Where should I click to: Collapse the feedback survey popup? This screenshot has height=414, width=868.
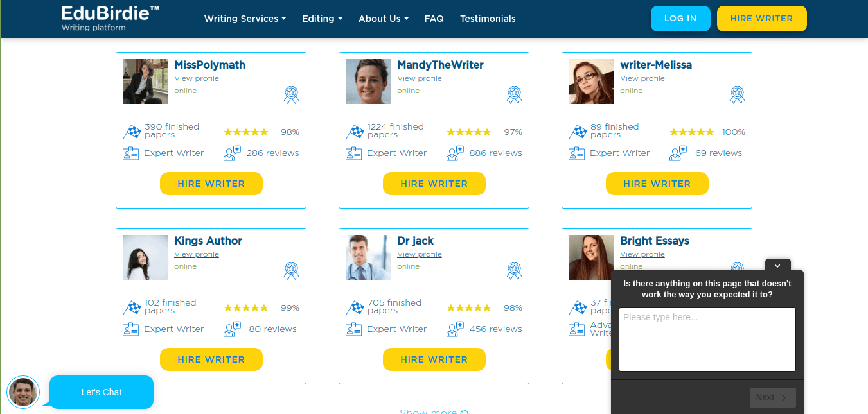pos(777,265)
